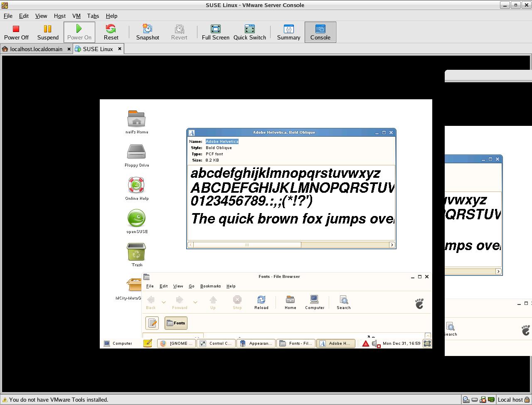Switch to the localhost.localdomain tab

[x=36, y=49]
